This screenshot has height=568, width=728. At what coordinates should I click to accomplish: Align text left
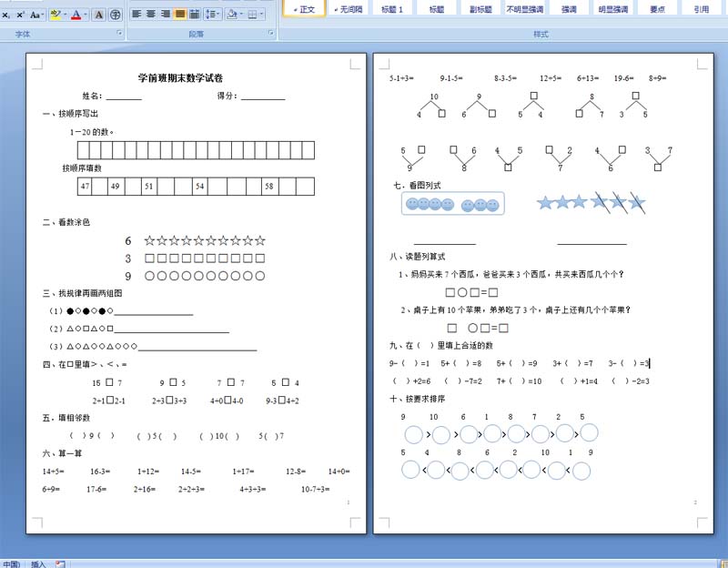pyautogui.click(x=136, y=14)
